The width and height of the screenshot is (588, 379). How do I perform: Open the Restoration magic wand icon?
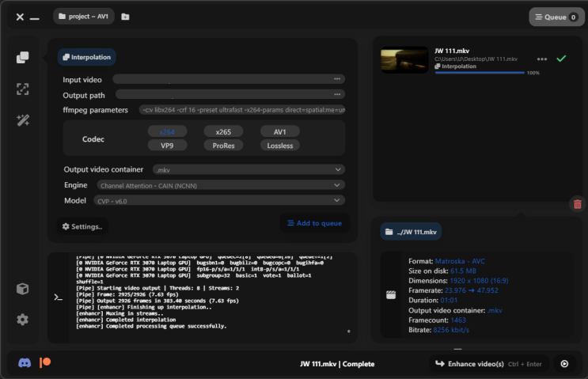tap(22, 120)
